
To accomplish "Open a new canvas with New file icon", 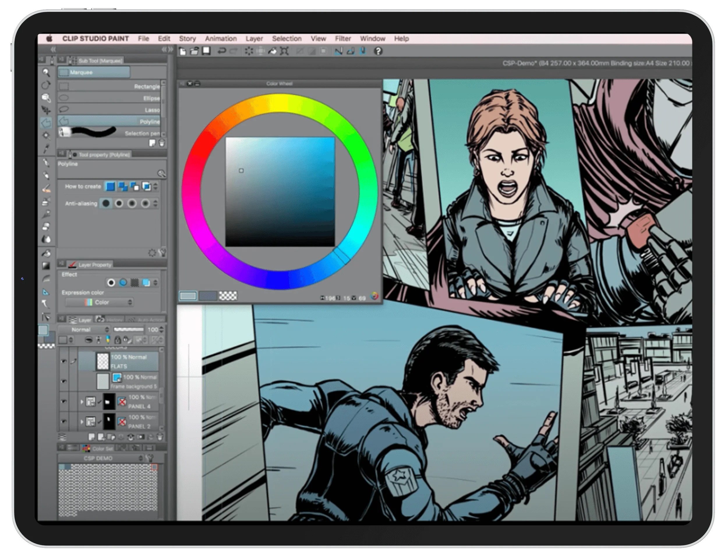I will (182, 51).
